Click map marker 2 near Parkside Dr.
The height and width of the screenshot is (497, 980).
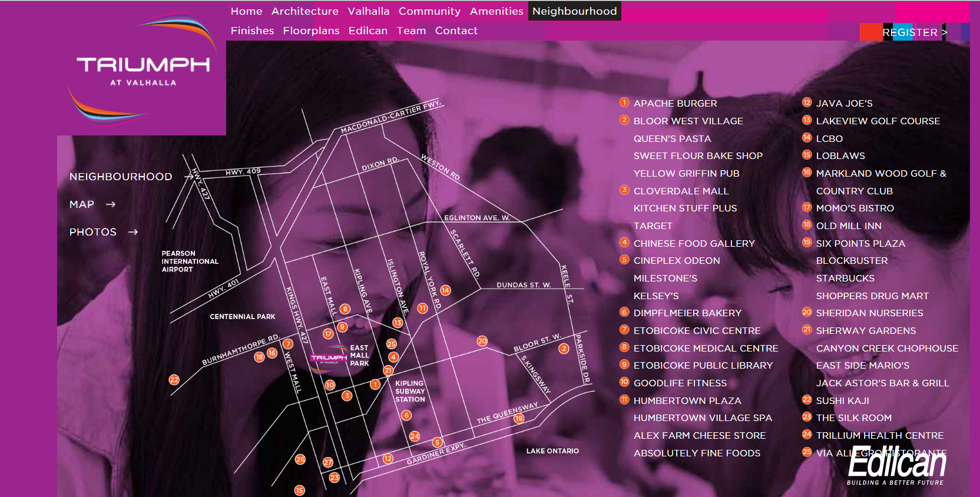564,349
